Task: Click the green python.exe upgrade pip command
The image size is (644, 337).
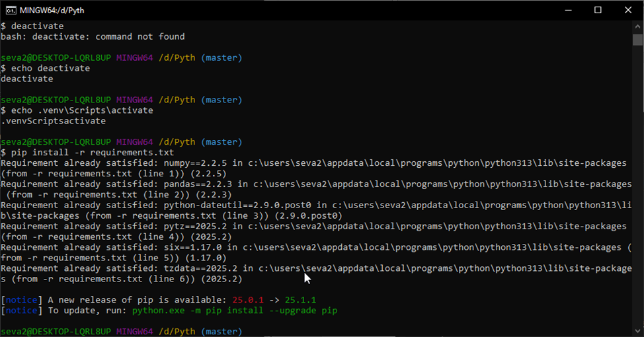Action: (235, 310)
